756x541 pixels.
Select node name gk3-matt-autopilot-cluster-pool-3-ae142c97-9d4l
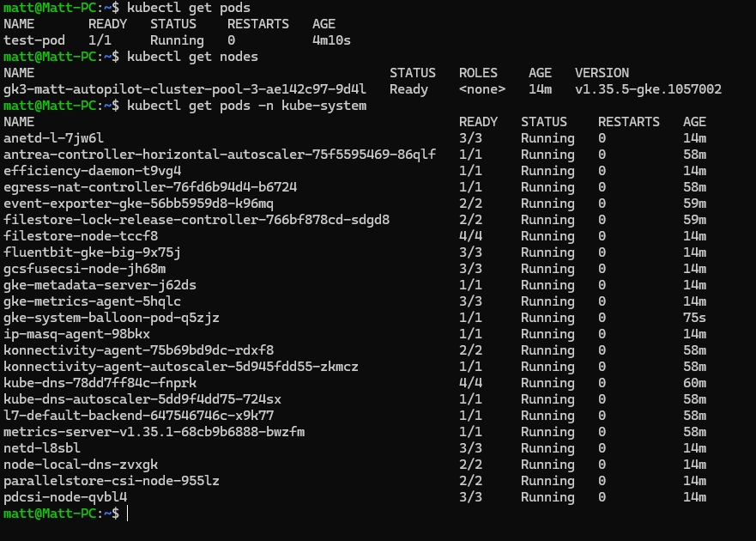coord(184,89)
